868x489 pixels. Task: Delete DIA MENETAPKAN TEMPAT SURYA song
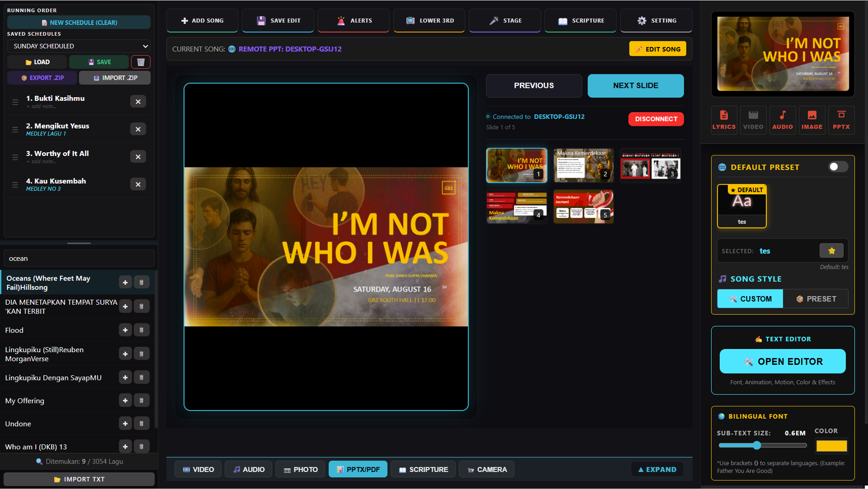point(141,307)
